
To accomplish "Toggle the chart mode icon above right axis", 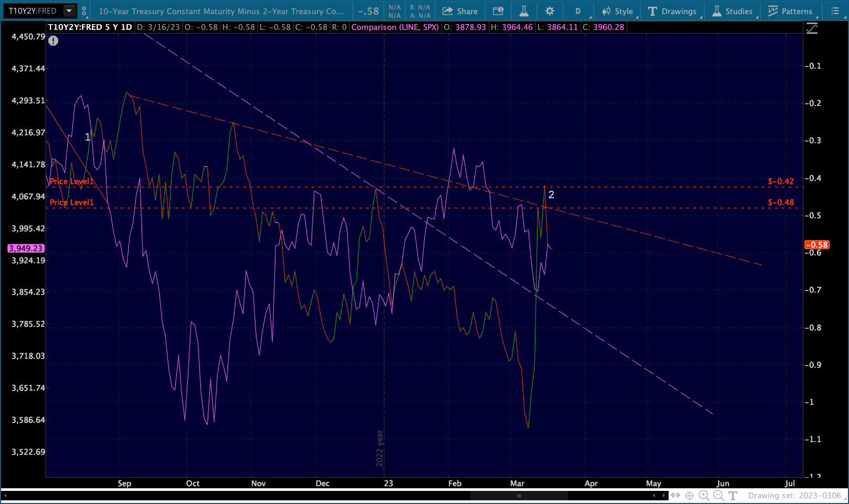I will pos(812,28).
